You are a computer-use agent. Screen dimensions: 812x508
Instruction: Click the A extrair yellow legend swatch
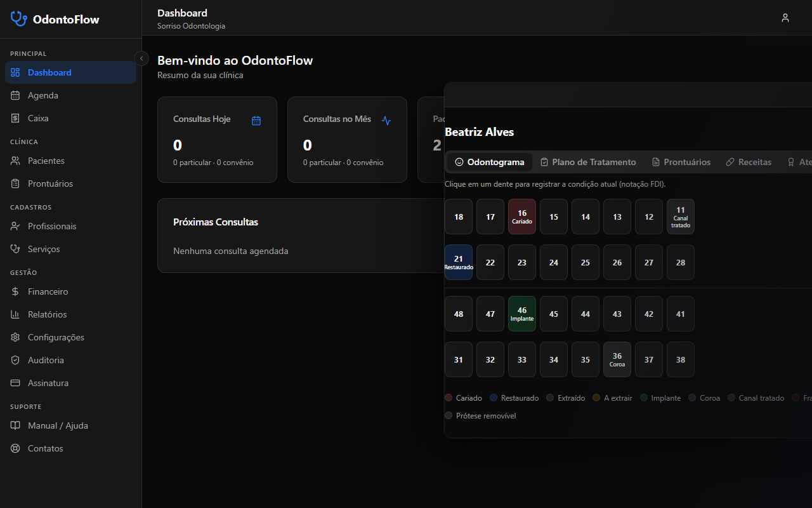tap(596, 398)
